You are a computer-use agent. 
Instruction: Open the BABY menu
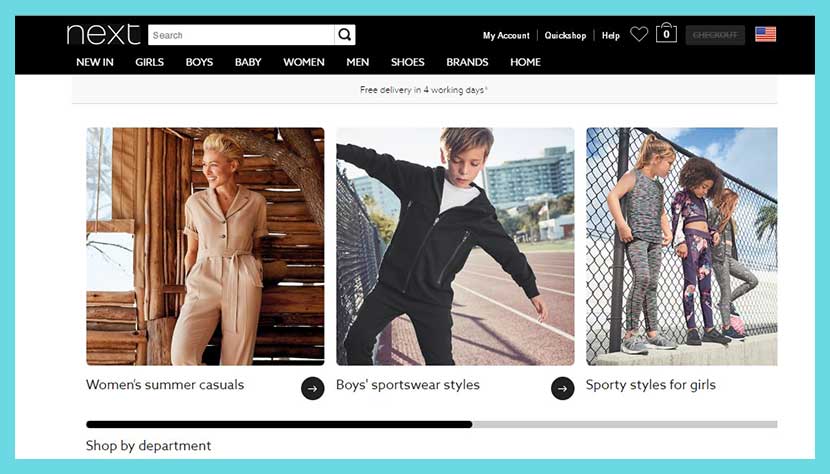[x=248, y=62]
